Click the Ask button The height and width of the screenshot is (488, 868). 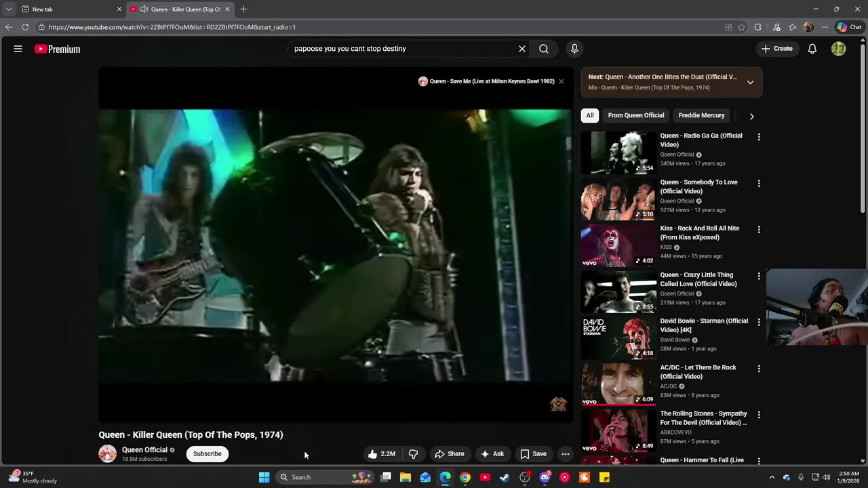[492, 454]
